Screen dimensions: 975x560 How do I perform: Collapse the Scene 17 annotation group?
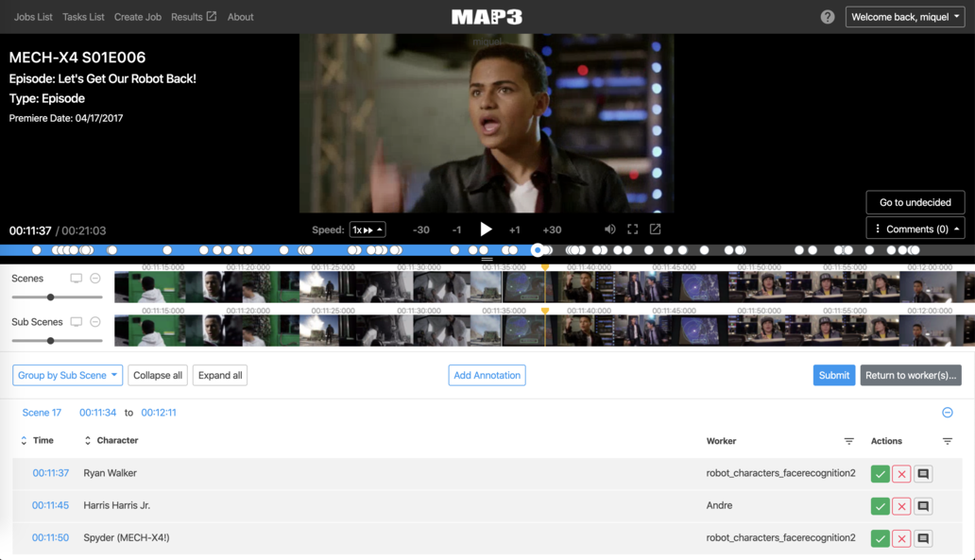(947, 413)
